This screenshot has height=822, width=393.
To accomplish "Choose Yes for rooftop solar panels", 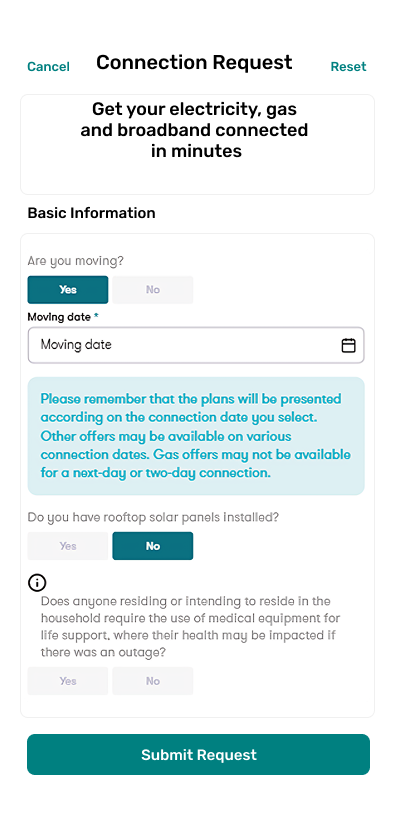I will pos(68,546).
